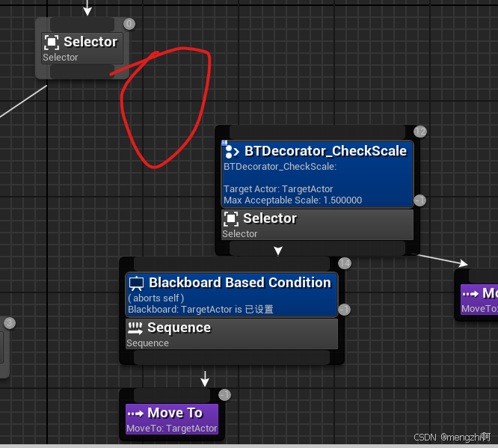498x448 pixels.
Task: Click the output pin below top Selector
Action: point(82,72)
